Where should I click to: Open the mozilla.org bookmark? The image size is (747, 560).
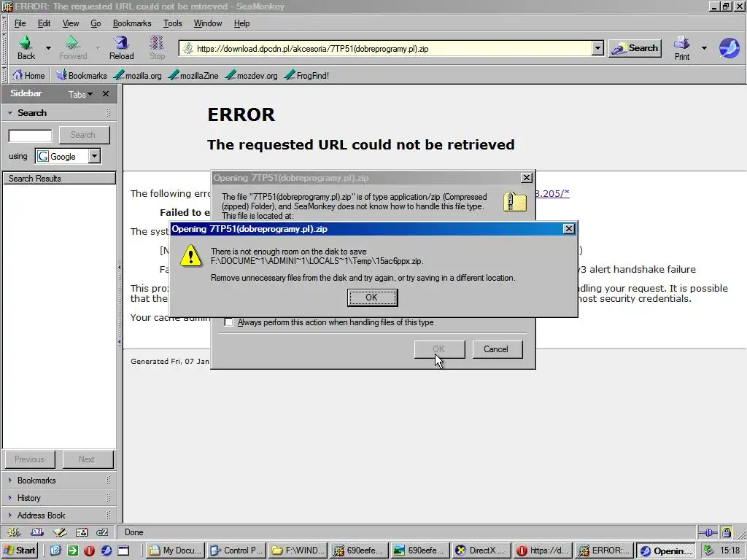coord(138,75)
